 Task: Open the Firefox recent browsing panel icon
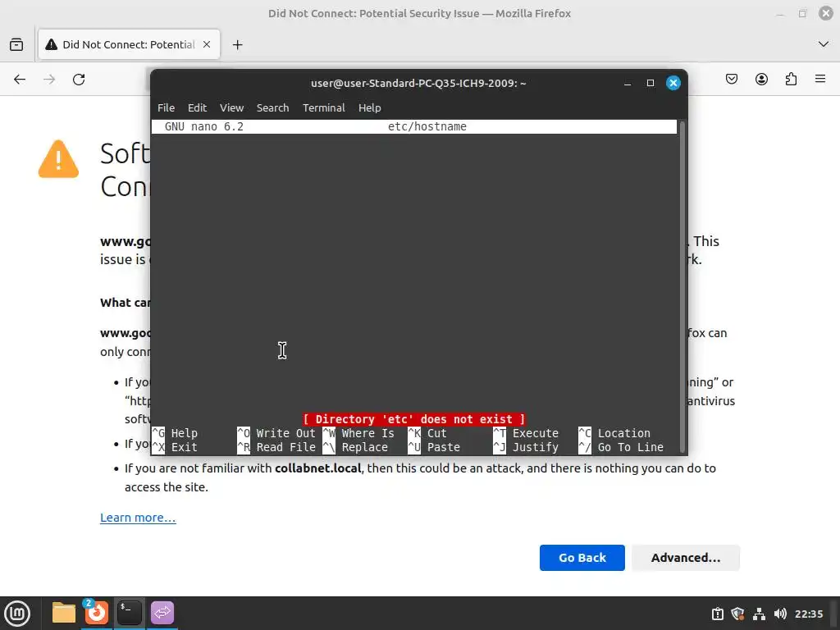coord(16,44)
